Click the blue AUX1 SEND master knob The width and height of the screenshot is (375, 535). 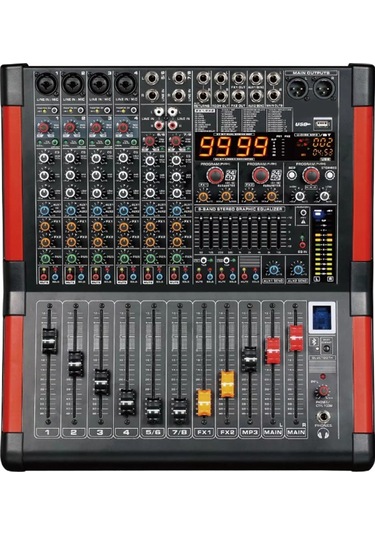(273, 269)
